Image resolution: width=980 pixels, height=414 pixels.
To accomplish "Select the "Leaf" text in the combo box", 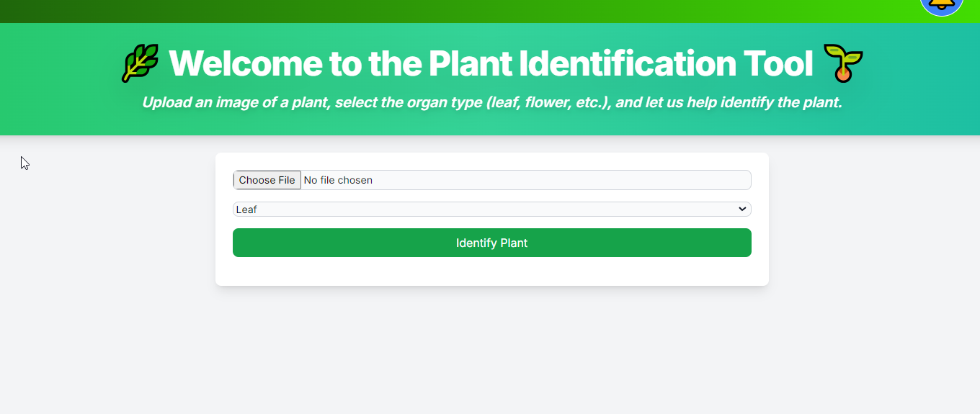I will 246,210.
